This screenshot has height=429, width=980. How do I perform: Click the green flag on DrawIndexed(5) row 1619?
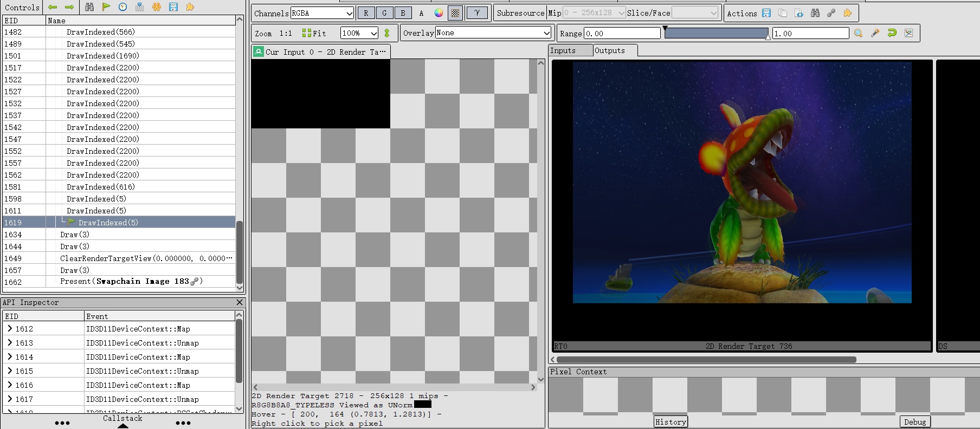[72, 222]
